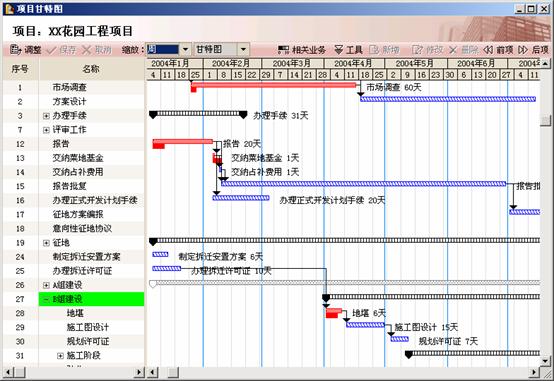Expand the 评审工作 task group
554x381 pixels.
tap(46, 130)
